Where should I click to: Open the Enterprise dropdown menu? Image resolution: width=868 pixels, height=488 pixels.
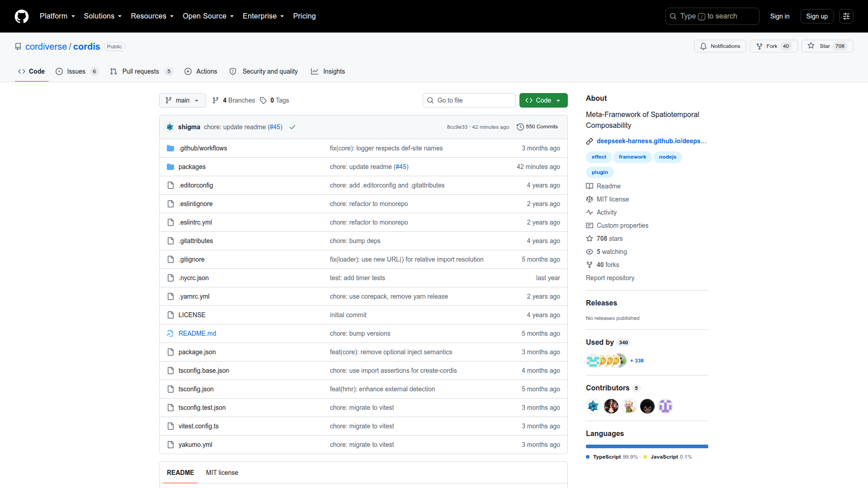pyautogui.click(x=263, y=16)
